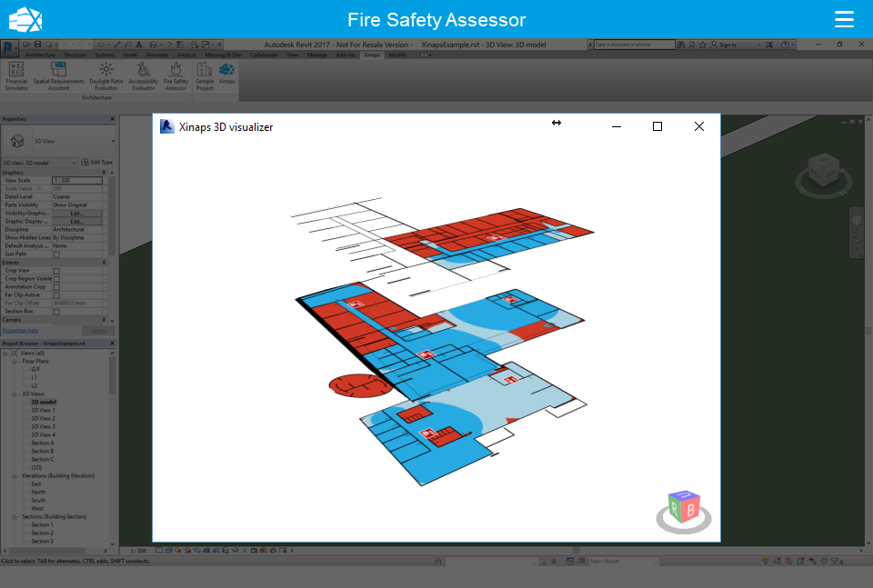Save the project with the floppy disk icon
The width and height of the screenshot is (873, 588).
(38, 45)
